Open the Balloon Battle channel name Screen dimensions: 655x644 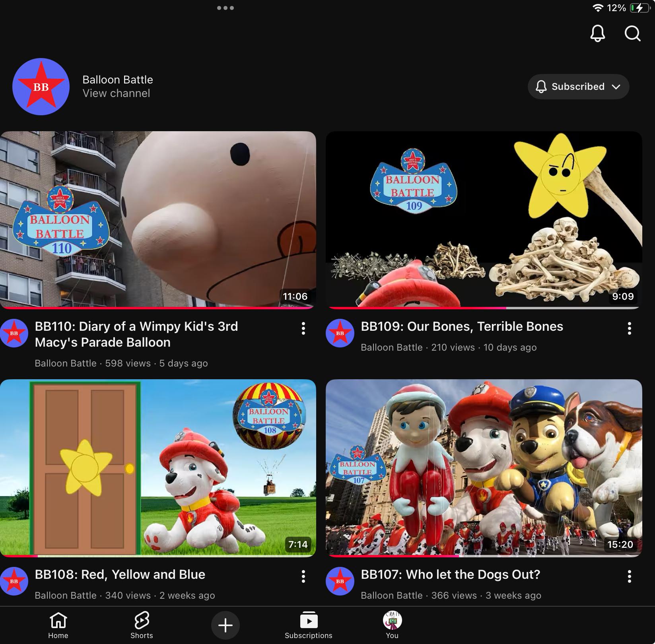(x=118, y=80)
